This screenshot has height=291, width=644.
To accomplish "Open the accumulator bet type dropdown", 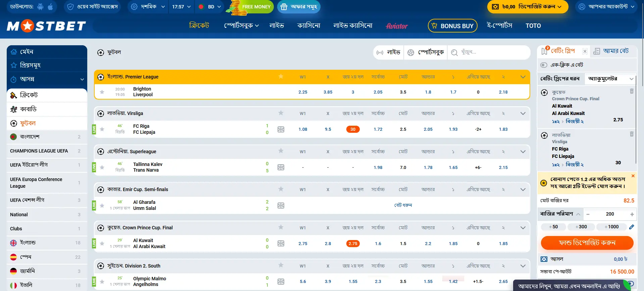I will point(610,79).
